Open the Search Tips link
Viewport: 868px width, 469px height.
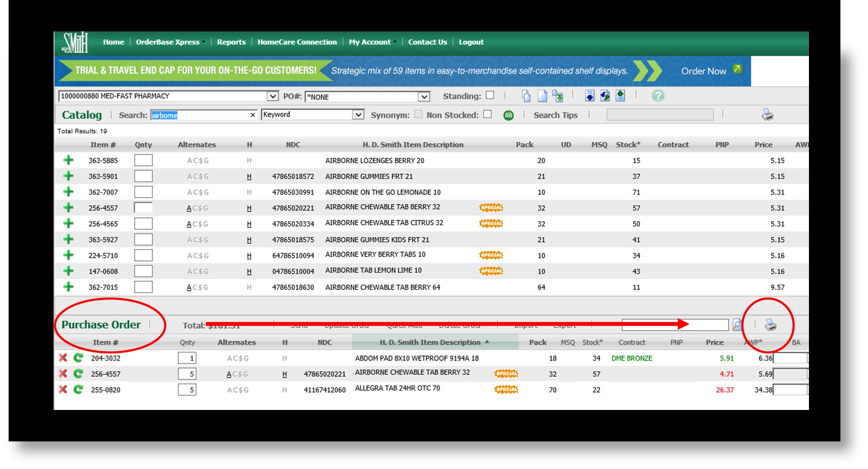pyautogui.click(x=556, y=115)
